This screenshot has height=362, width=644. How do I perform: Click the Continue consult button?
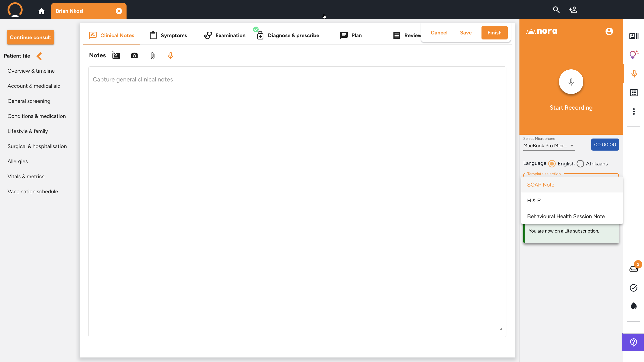pos(30,37)
